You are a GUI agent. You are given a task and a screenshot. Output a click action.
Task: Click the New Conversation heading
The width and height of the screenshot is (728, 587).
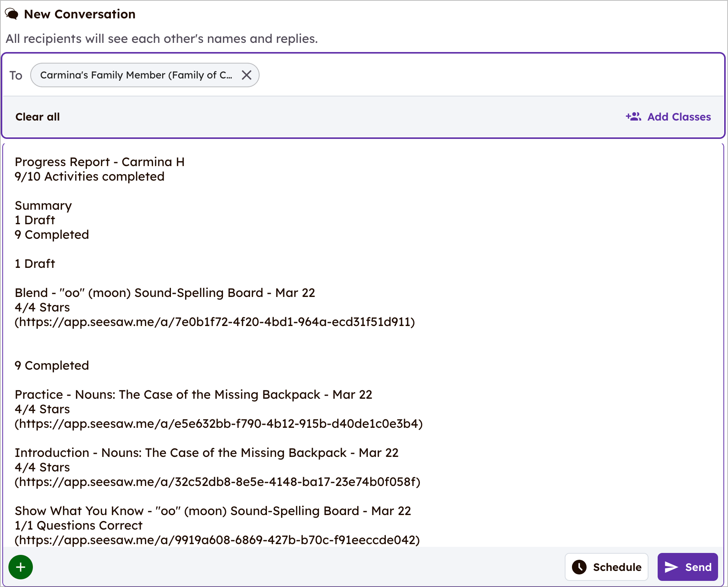coord(80,14)
